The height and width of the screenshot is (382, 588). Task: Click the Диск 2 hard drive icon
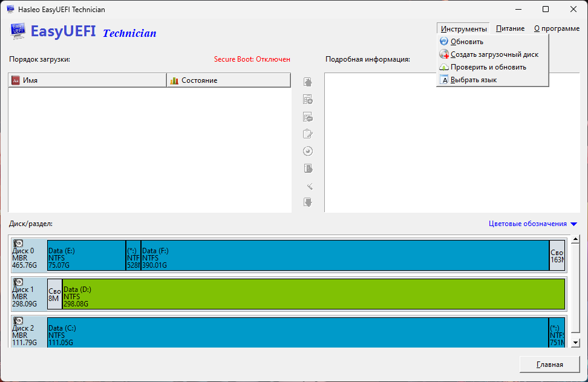coord(18,320)
